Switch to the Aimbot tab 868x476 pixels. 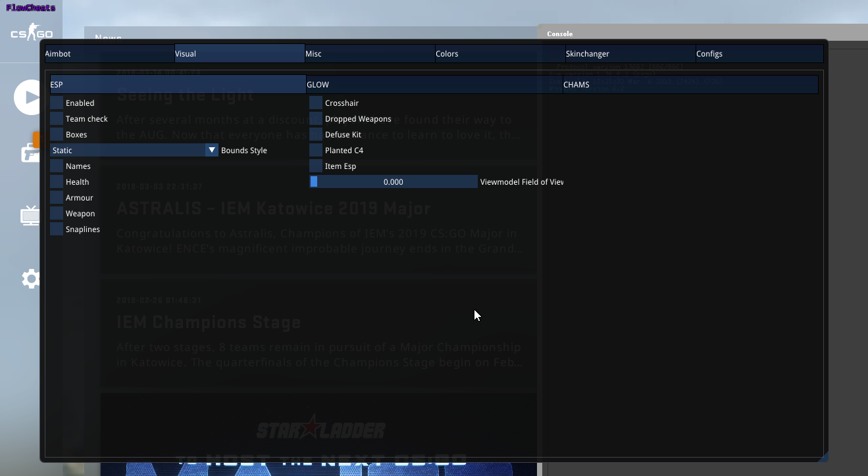(109, 54)
